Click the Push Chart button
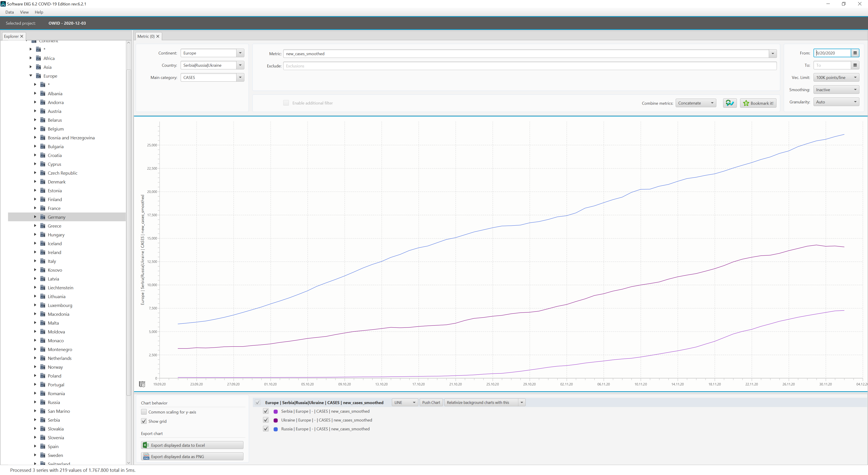This screenshot has width=868, height=475. pyautogui.click(x=431, y=403)
